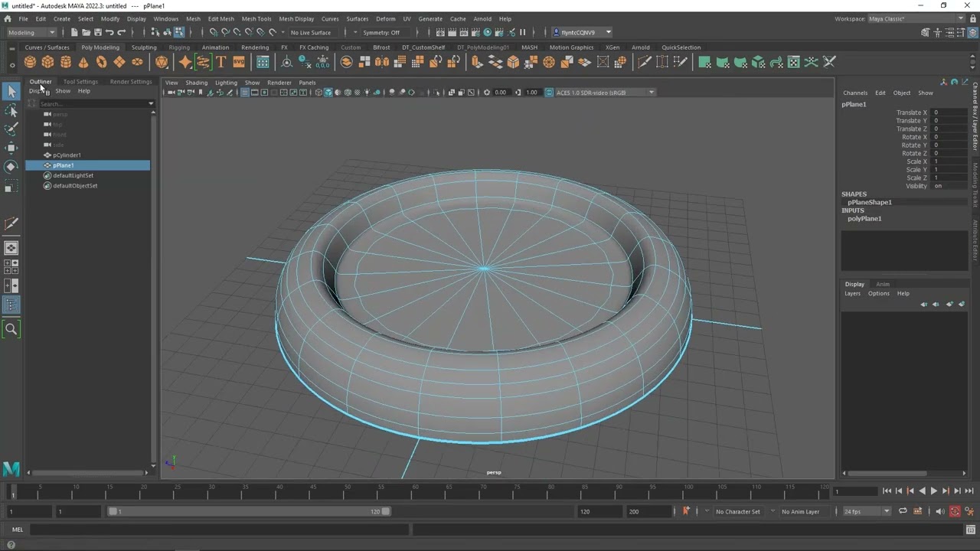Viewport: 980px width, 551px height.
Task: Click the polyPlane1 input node
Action: coord(864,219)
